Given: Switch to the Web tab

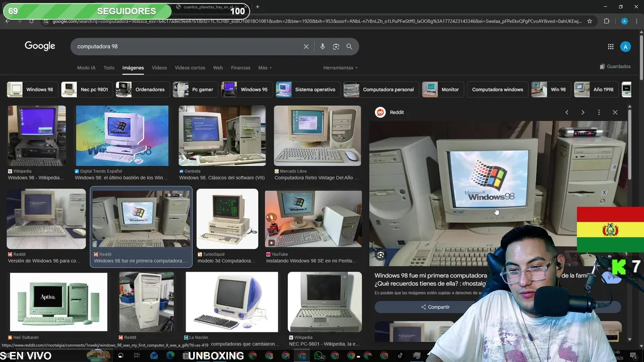Looking at the screenshot, I should [x=218, y=68].
